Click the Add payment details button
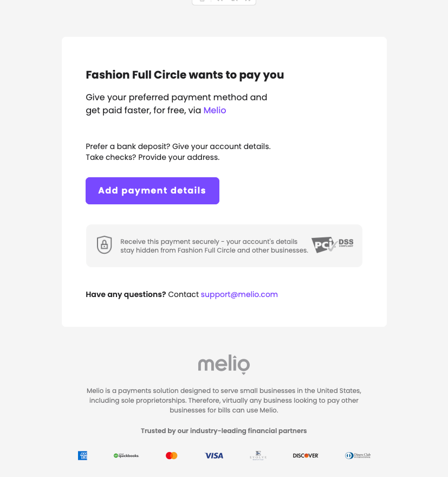448x477 pixels. click(x=152, y=191)
